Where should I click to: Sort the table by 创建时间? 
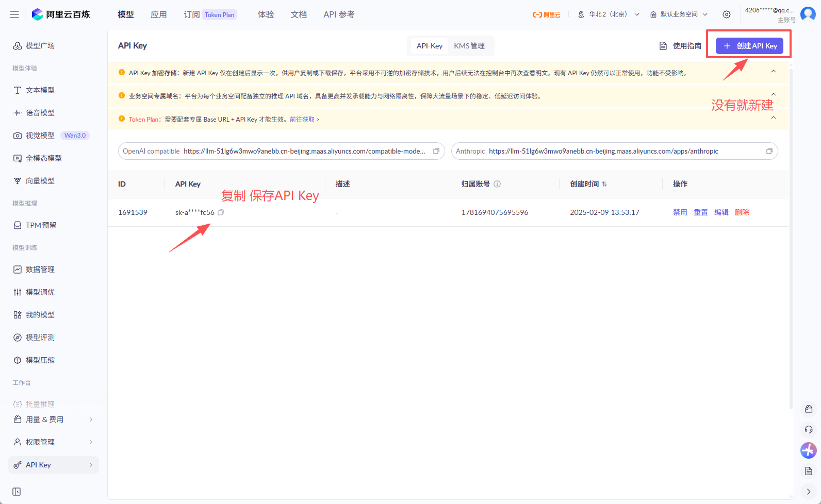pyautogui.click(x=604, y=184)
